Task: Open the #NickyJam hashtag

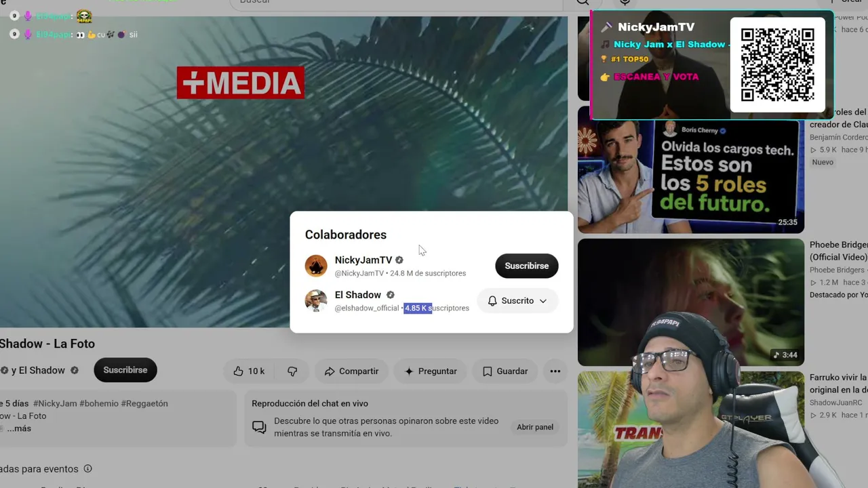Action: 55,403
